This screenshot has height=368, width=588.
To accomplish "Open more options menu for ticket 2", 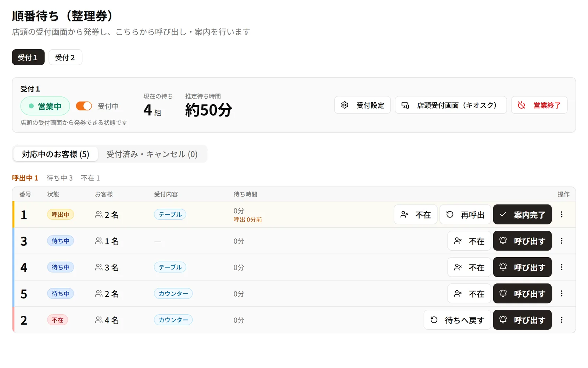I will pos(562,320).
